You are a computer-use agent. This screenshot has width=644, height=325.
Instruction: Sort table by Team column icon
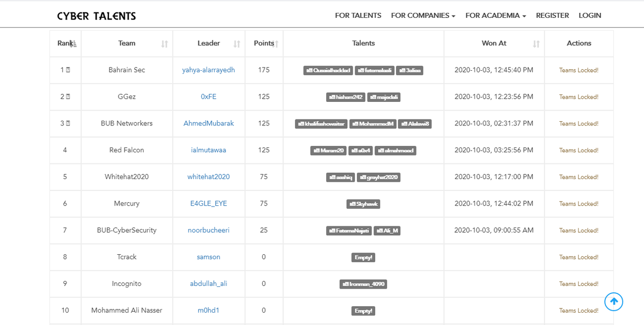[165, 44]
